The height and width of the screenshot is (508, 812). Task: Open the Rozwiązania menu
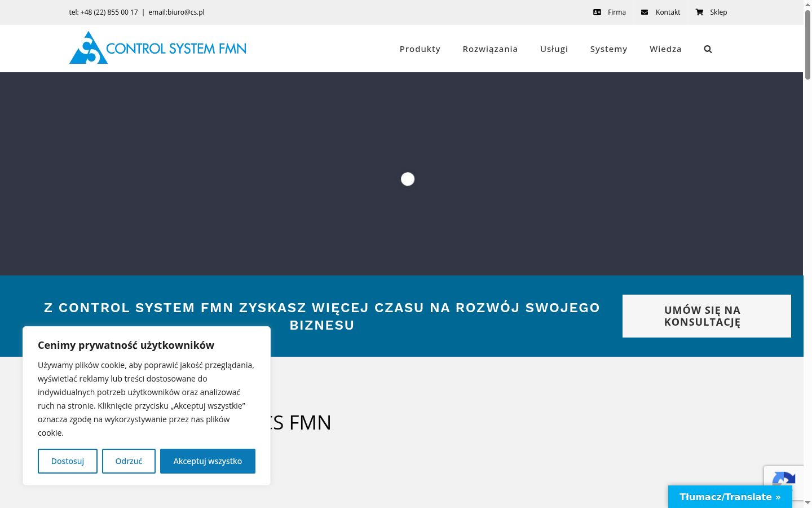490,49
